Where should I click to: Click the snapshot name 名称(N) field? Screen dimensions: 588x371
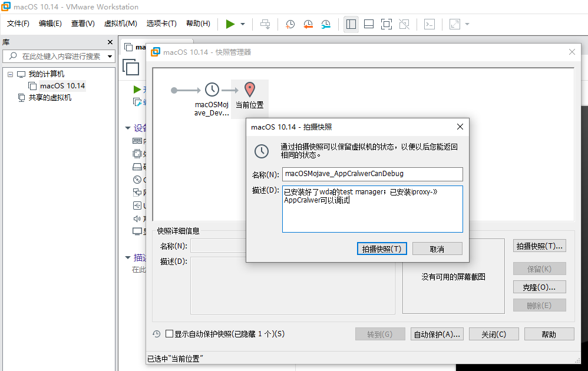[x=372, y=174]
